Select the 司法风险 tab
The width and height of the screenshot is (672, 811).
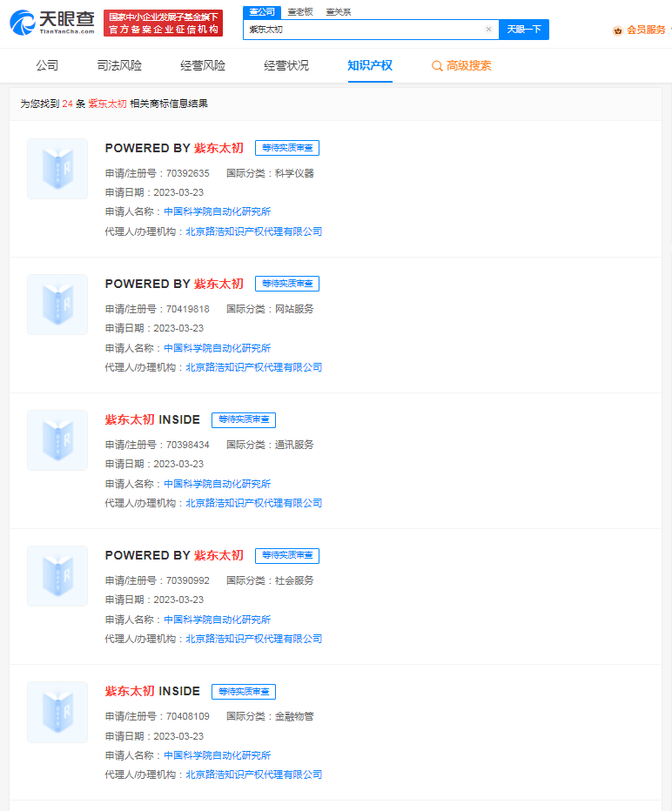[119, 66]
